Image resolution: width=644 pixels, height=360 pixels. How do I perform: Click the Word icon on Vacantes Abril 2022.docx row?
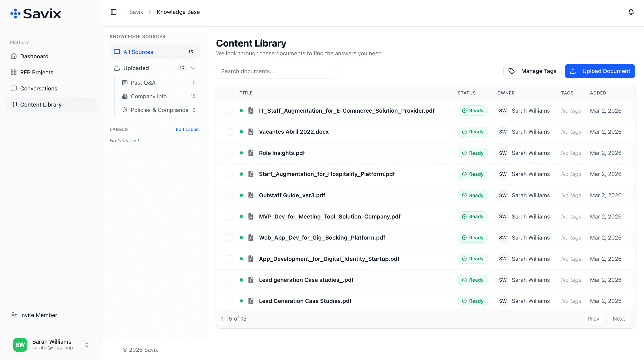point(251,131)
